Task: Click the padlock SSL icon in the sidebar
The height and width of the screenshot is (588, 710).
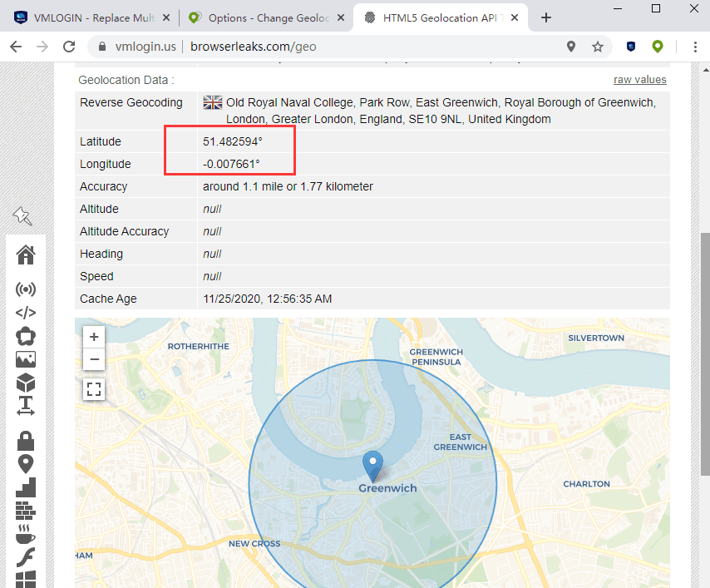Action: coord(26,440)
